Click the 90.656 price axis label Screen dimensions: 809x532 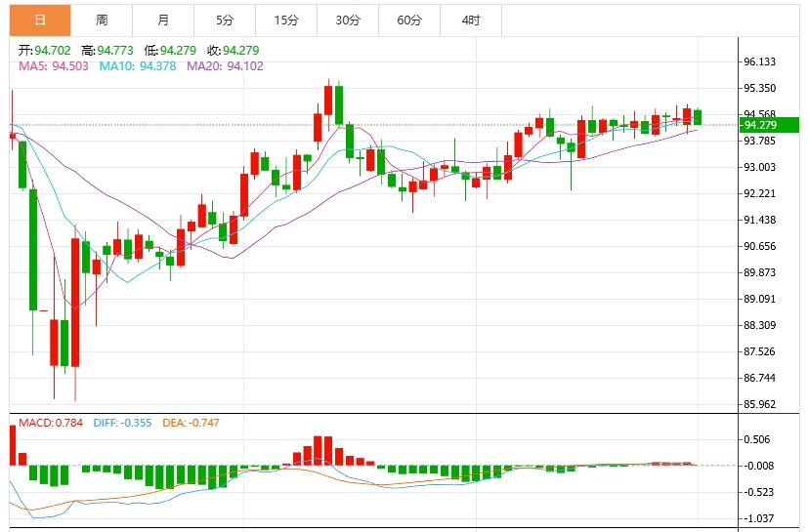[759, 246]
